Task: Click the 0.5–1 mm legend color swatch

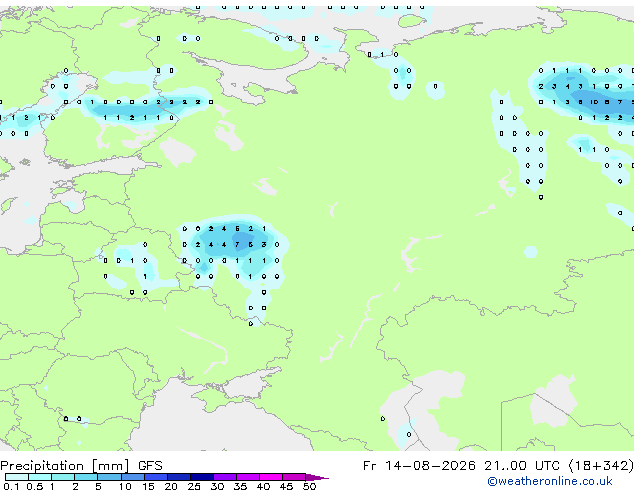Action: [40, 477]
